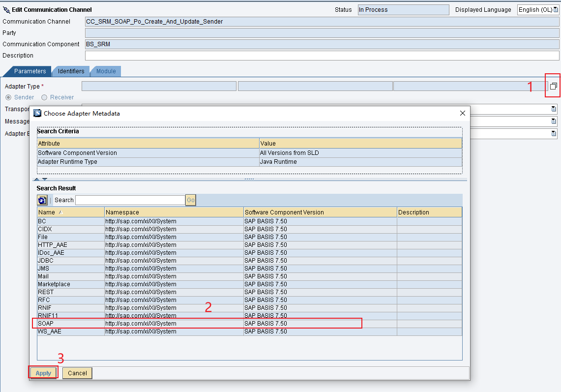Click the Value column header
The width and height of the screenshot is (561, 392).
pyautogui.click(x=361, y=144)
